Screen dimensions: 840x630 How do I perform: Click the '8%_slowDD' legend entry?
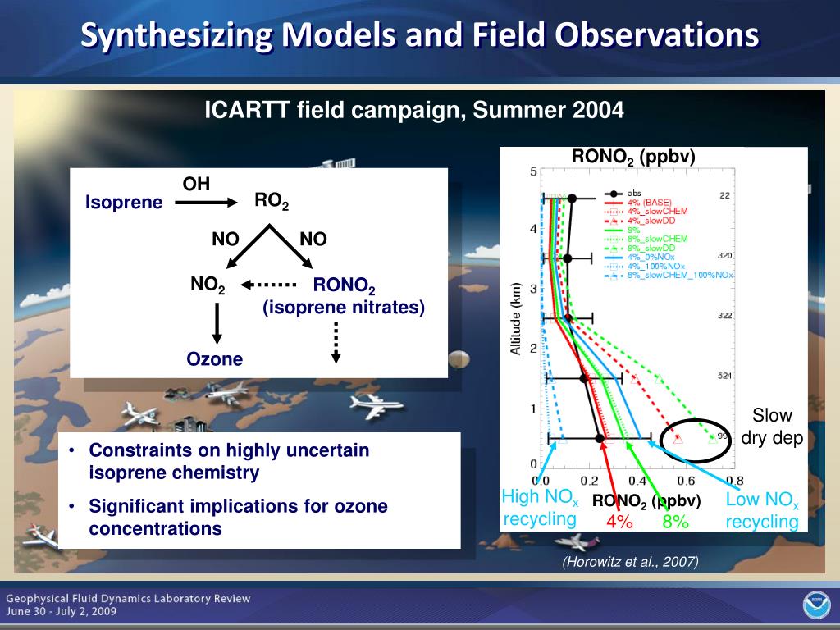640,248
